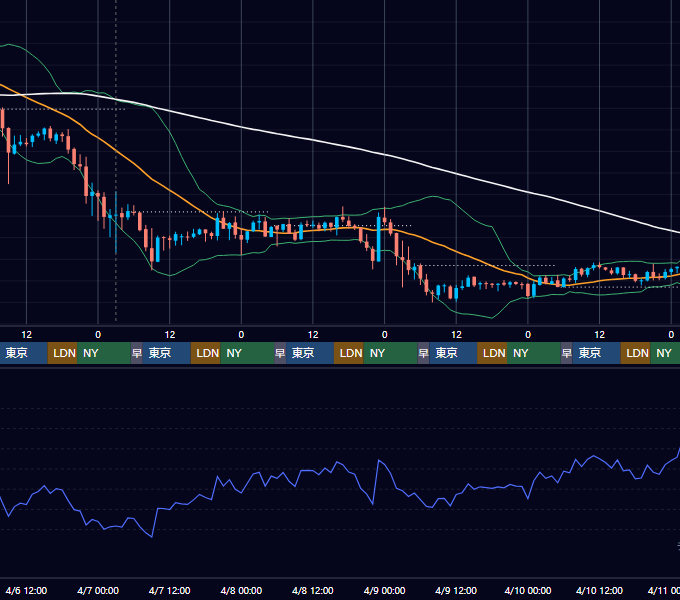Click the 4/9 00:00 date label
Viewport: 680px width, 600px height.
(x=384, y=590)
